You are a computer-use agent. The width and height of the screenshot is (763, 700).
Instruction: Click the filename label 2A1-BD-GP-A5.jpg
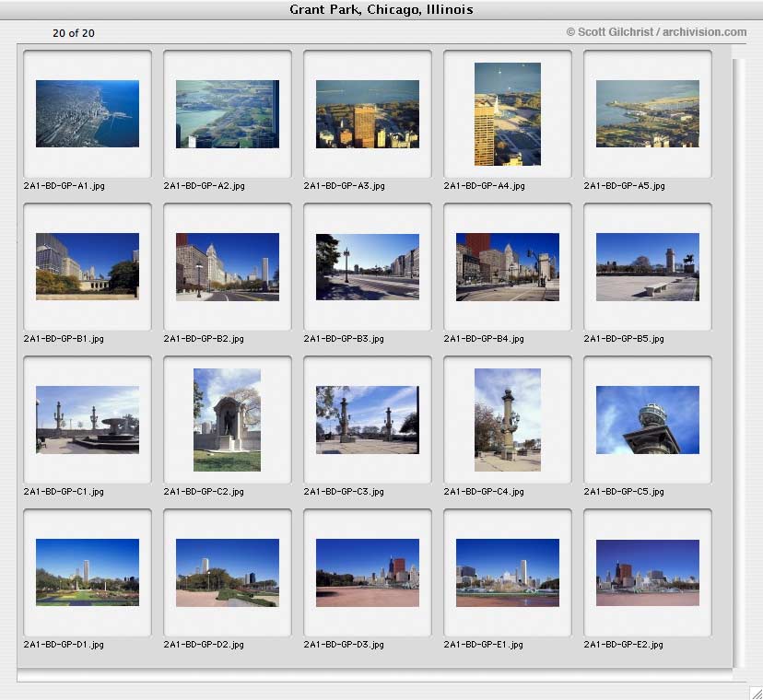(x=625, y=185)
